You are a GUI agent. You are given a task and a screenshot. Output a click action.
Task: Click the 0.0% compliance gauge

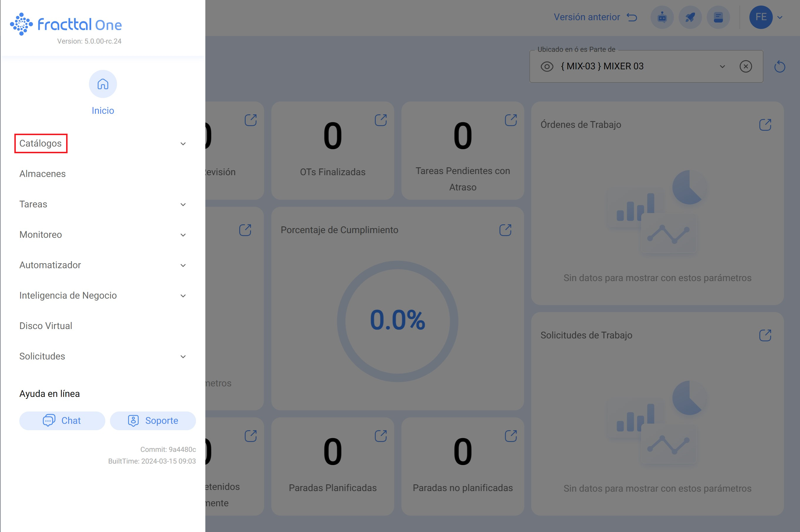397,321
